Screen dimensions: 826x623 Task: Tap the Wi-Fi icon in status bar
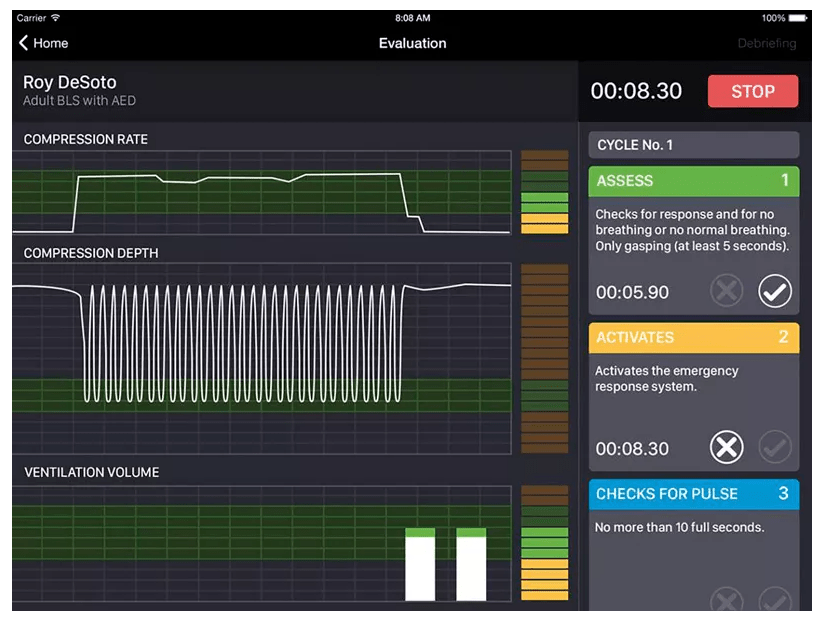(56, 18)
